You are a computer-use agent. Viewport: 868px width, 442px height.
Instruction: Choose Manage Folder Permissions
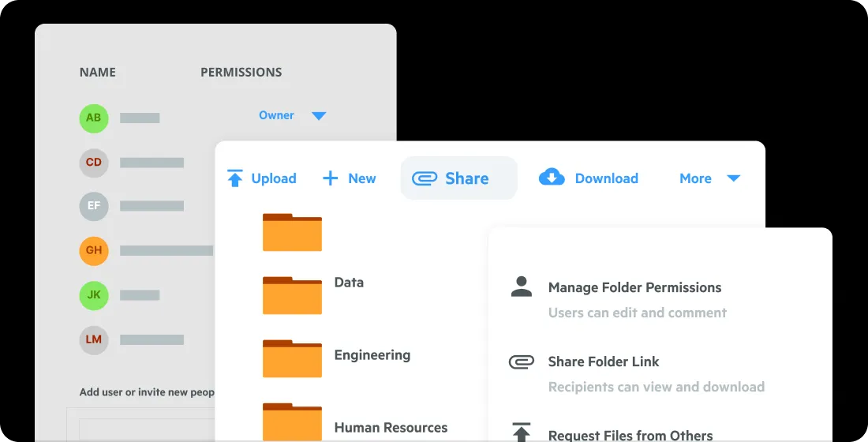pos(634,287)
